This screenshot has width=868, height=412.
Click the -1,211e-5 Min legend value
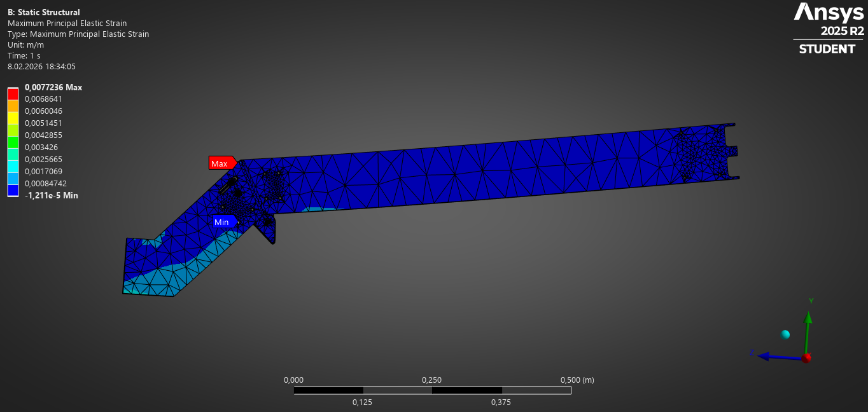pos(52,195)
